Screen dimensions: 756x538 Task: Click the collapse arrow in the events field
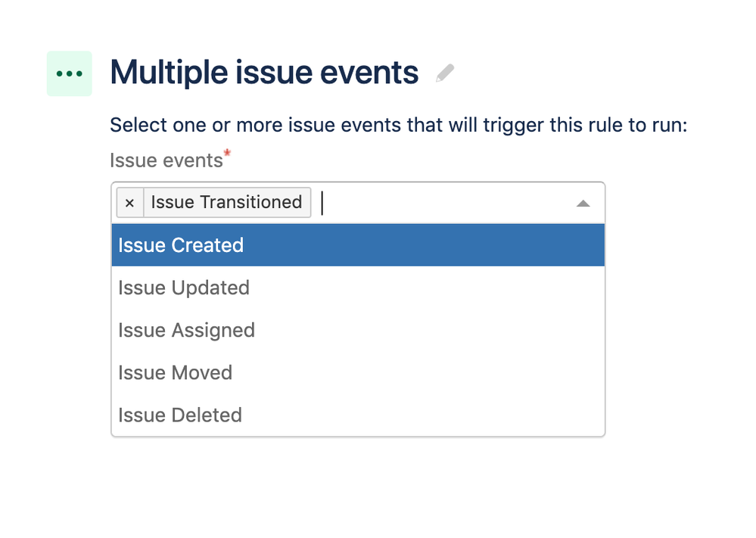[583, 204]
